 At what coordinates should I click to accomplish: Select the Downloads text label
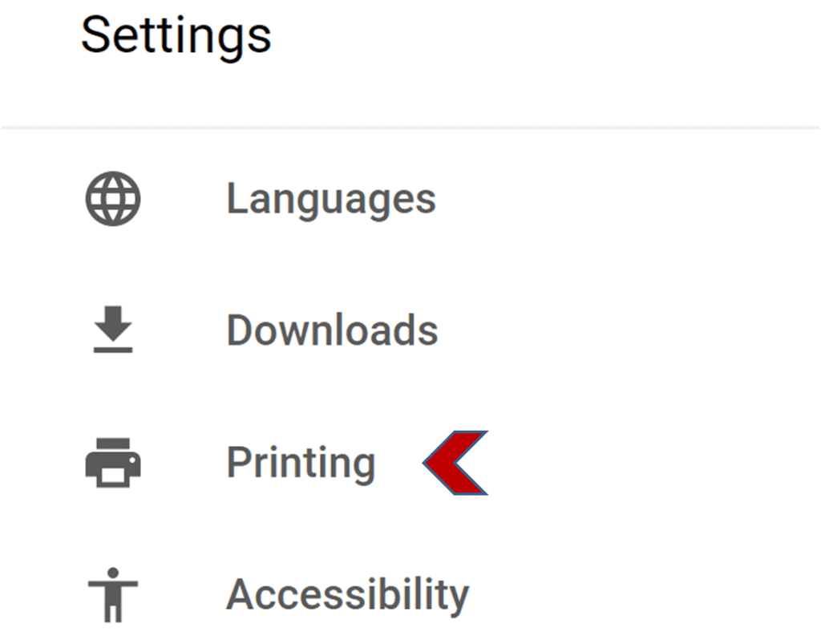(332, 330)
